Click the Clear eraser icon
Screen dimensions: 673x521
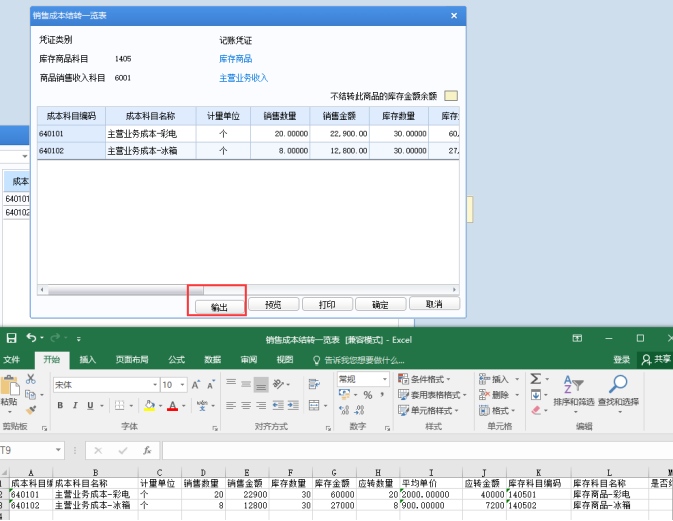pos(536,410)
